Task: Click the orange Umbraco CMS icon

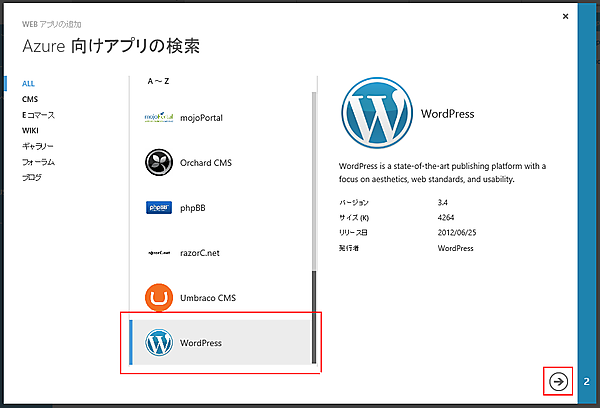Action: 160,298
